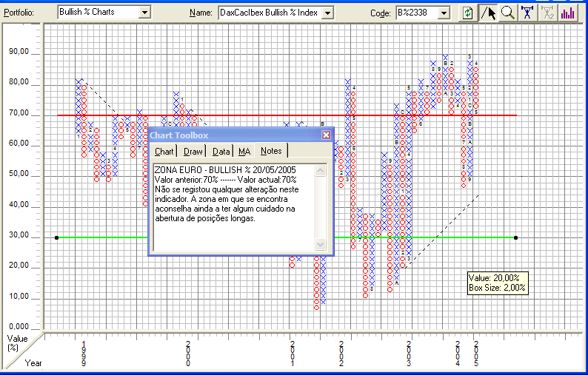This screenshot has height=375, width=588.
Task: Click the Name label
Action: 201,13
